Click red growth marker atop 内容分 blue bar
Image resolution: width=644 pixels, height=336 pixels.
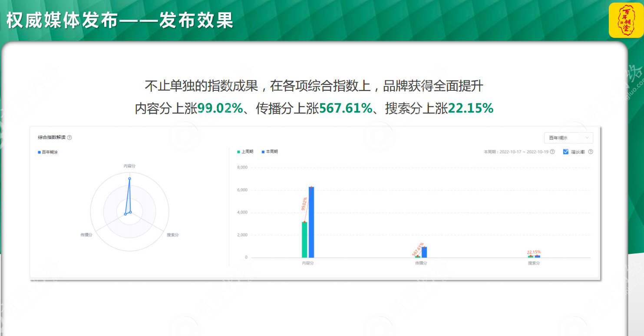click(x=311, y=187)
